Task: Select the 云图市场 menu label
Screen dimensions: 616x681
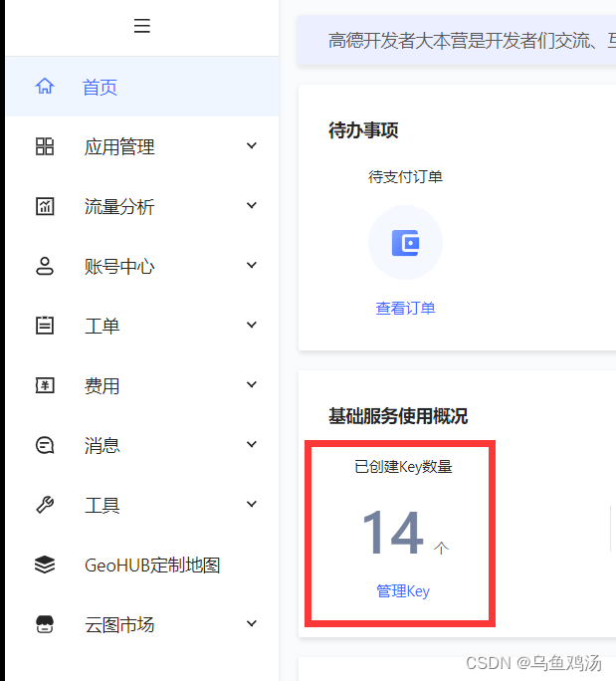Action: coord(119,624)
